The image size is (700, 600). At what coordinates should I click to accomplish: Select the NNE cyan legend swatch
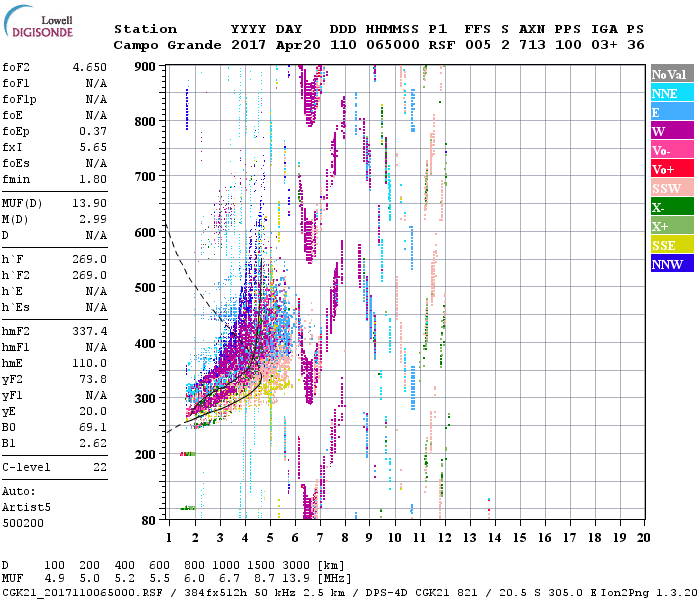[672, 93]
